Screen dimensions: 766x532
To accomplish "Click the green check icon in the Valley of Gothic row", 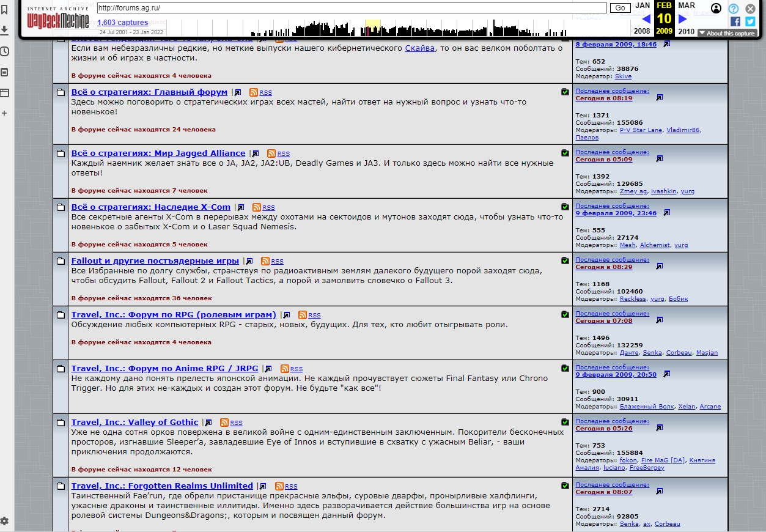I will 565,422.
